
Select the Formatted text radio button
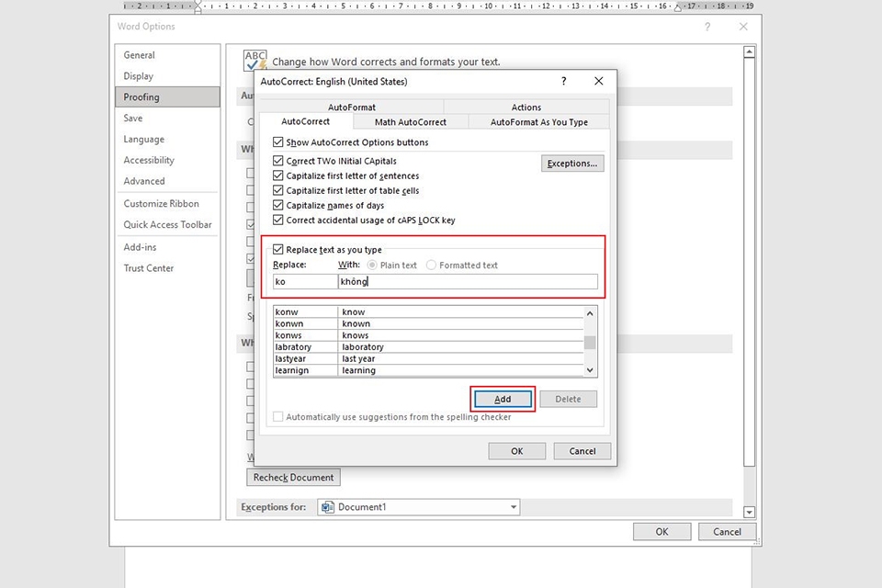tap(431, 265)
